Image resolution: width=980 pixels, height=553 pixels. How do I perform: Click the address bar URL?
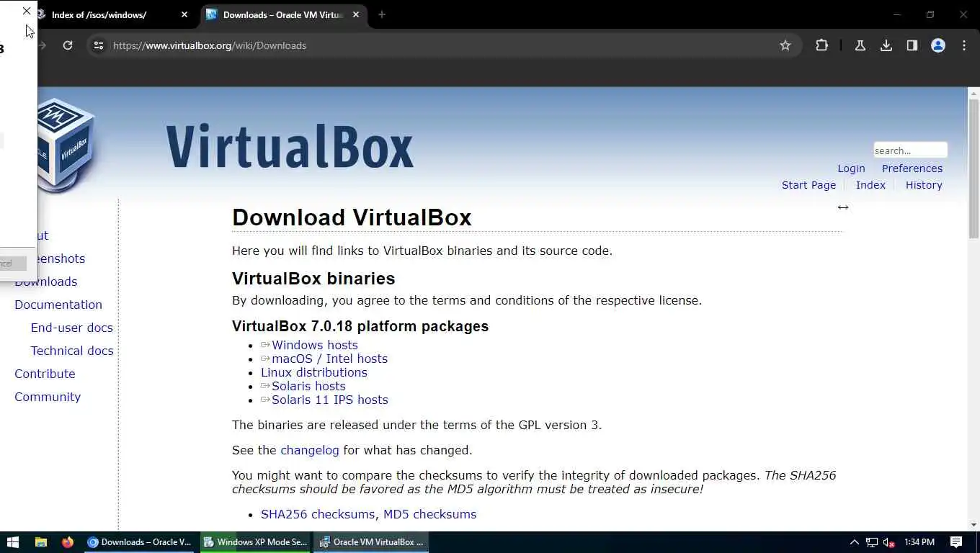(x=210, y=45)
